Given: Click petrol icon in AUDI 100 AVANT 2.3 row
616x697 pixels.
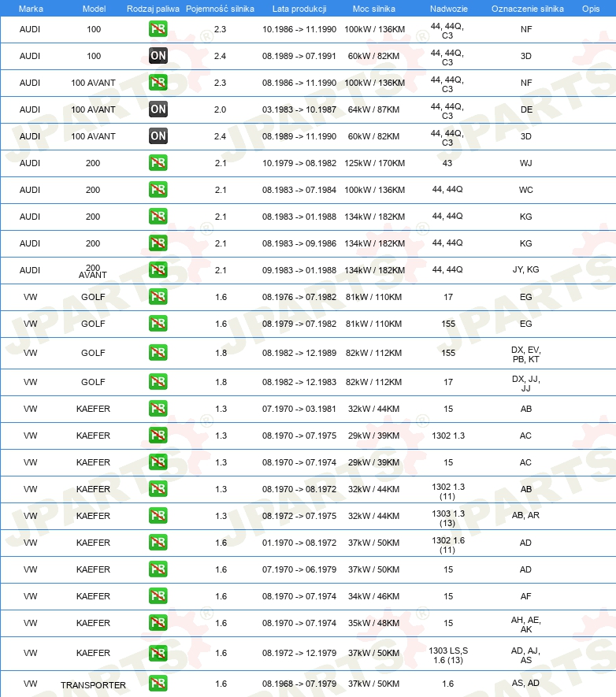Looking at the screenshot, I should click(158, 83).
